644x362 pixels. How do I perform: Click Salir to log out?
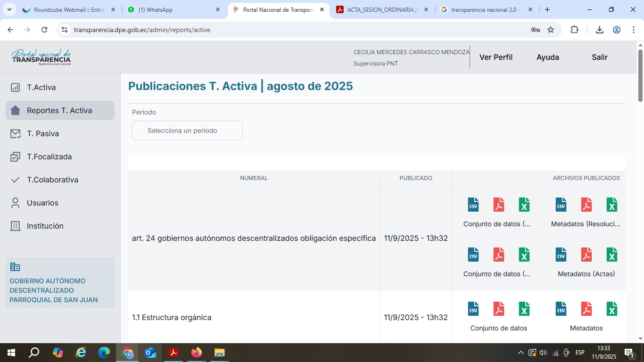[x=599, y=57]
